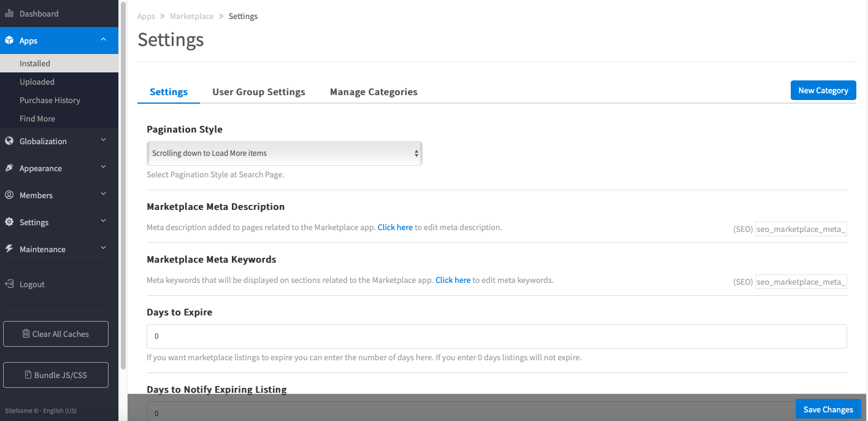868x421 pixels.
Task: Open Dashboard in the sidebar
Action: 59,14
